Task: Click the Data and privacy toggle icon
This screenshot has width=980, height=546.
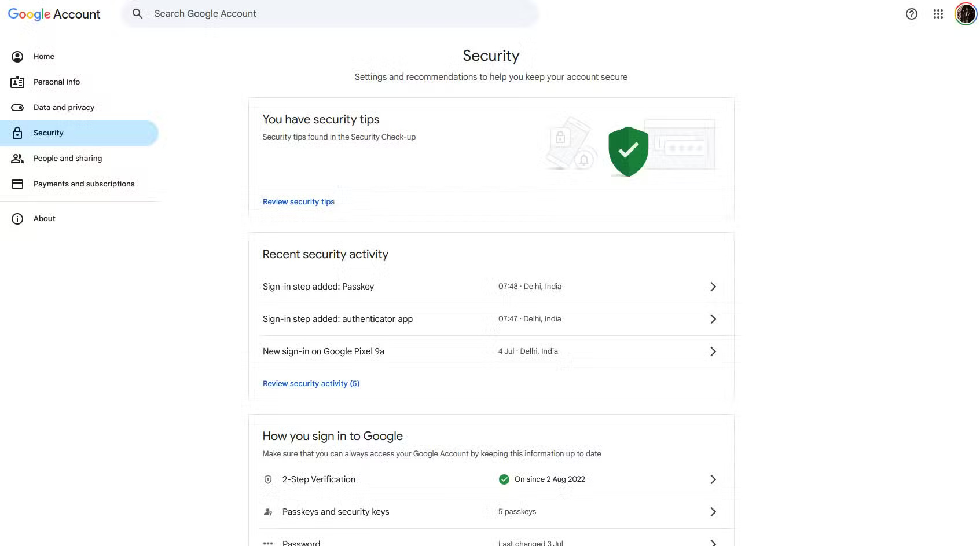Action: pyautogui.click(x=17, y=108)
